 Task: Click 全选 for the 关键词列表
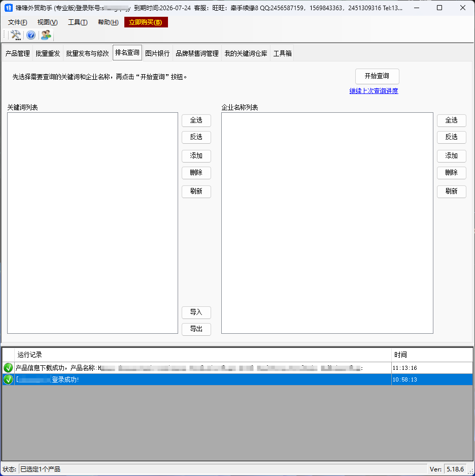pos(196,120)
